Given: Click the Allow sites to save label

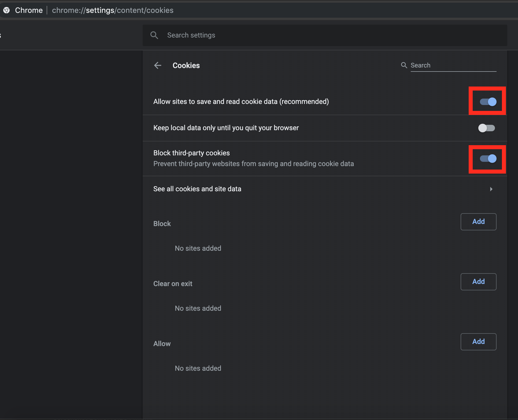Looking at the screenshot, I should coord(241,102).
